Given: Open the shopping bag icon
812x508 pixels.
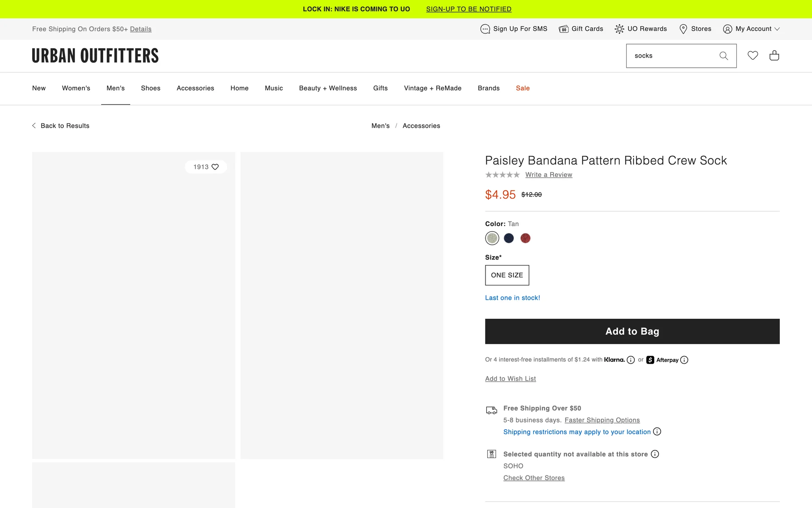Looking at the screenshot, I should click(774, 55).
